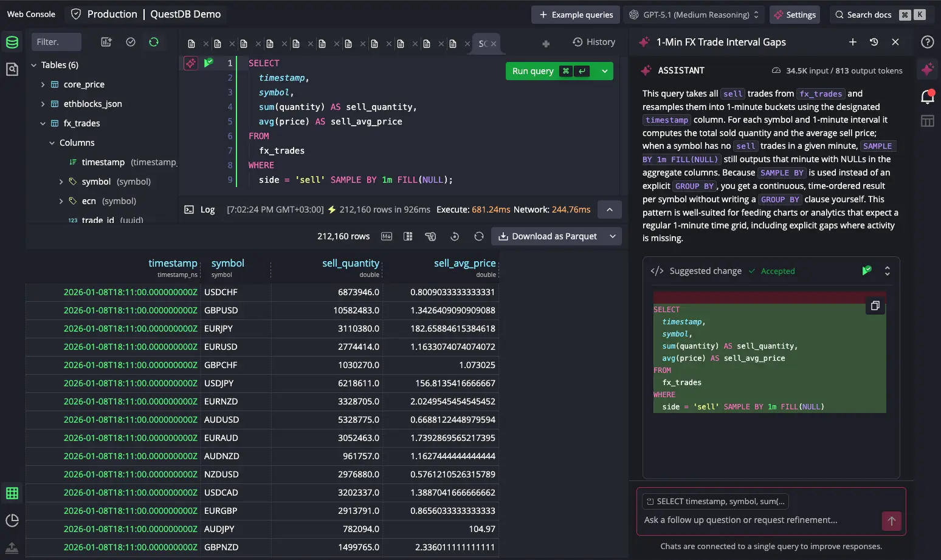Image resolution: width=941 pixels, height=560 pixels.
Task: Select the Query Log sidebar icon
Action: tap(12, 69)
